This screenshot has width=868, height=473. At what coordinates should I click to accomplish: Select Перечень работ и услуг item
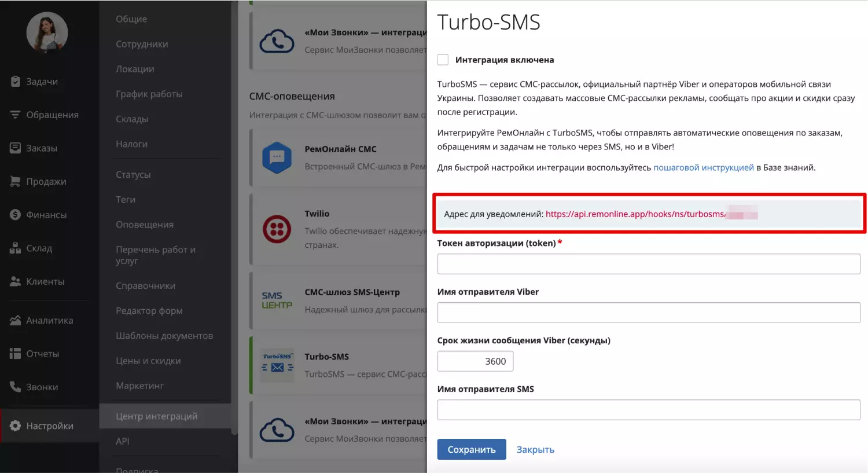click(156, 255)
